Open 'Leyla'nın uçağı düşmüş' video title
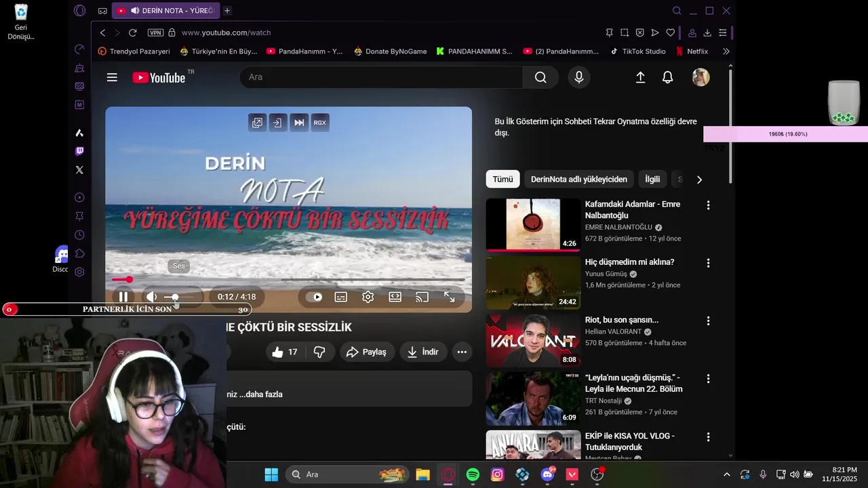The image size is (868, 488). pos(633,384)
